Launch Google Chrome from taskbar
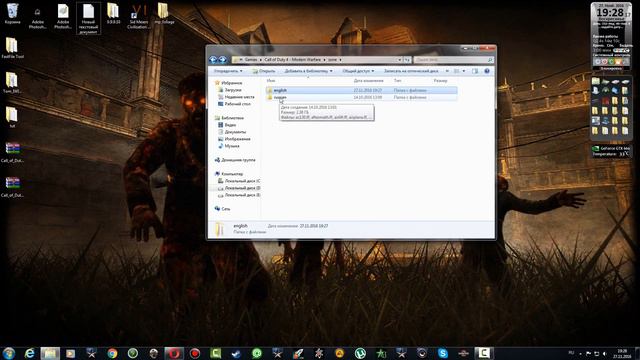Image resolution: width=640 pixels, height=360 pixels. 112,353
